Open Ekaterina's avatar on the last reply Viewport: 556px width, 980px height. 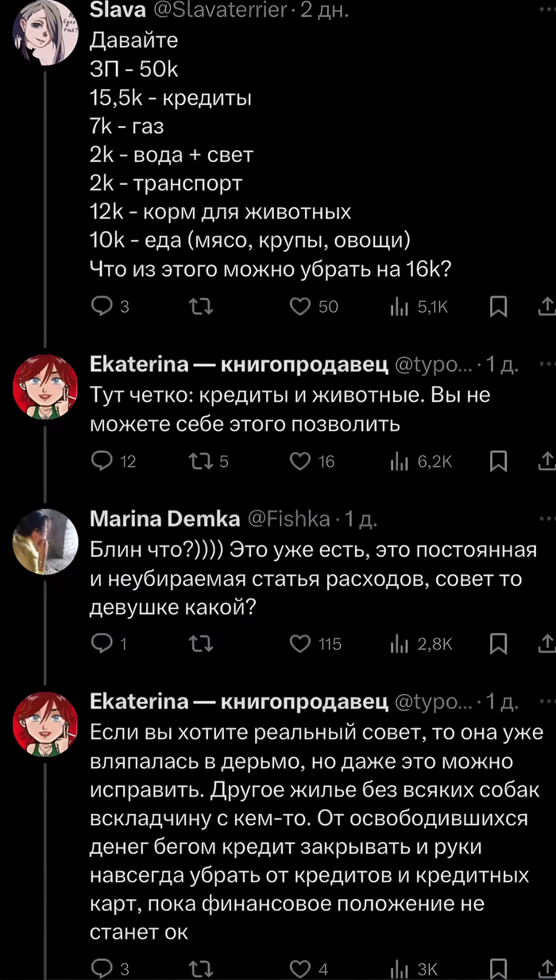[45, 723]
